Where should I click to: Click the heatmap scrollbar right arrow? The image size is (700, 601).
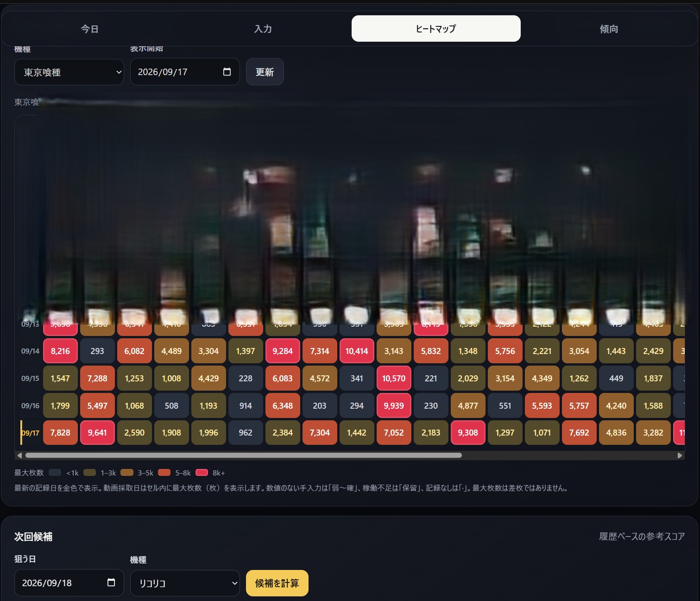tap(680, 455)
